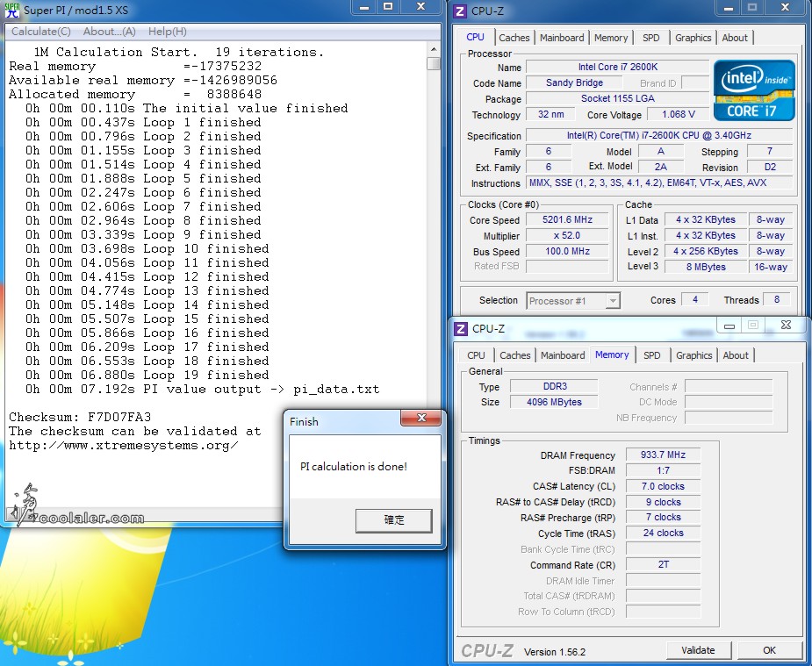
Task: Open SPD tab in the lower CPU-Z window
Action: [652, 355]
